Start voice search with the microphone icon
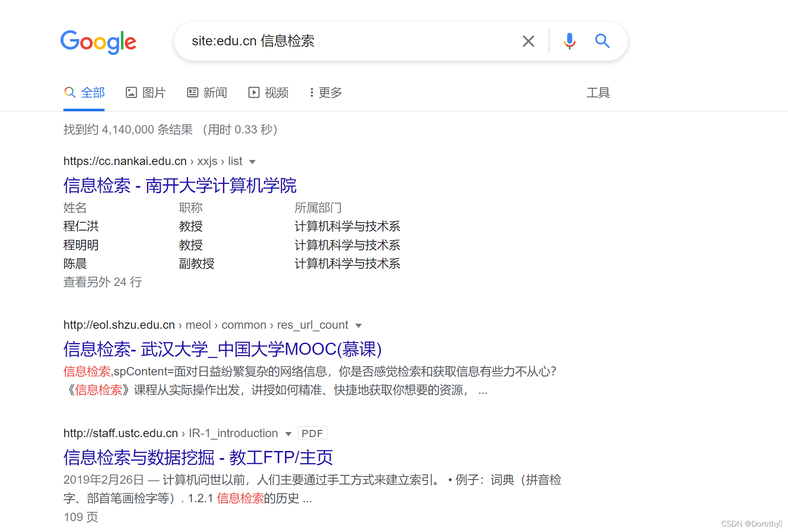Viewport: 788px width, 532px height. click(569, 41)
